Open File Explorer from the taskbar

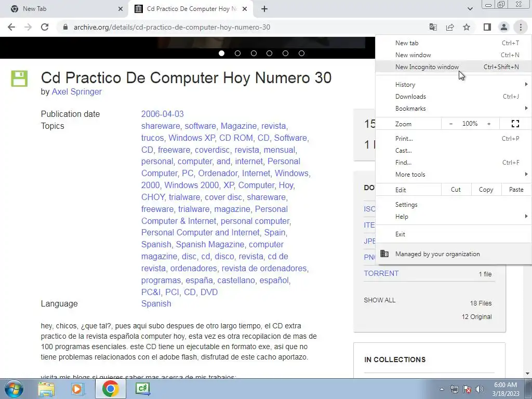[46, 389]
